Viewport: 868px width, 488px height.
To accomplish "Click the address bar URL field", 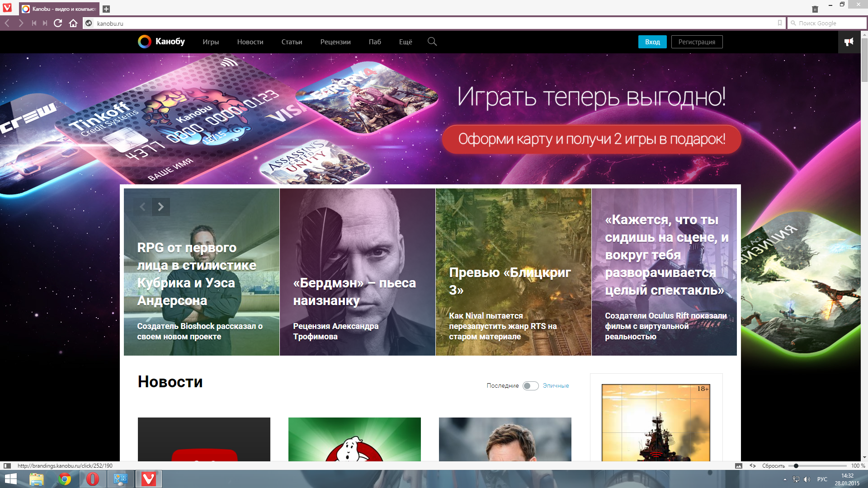I will click(x=434, y=23).
